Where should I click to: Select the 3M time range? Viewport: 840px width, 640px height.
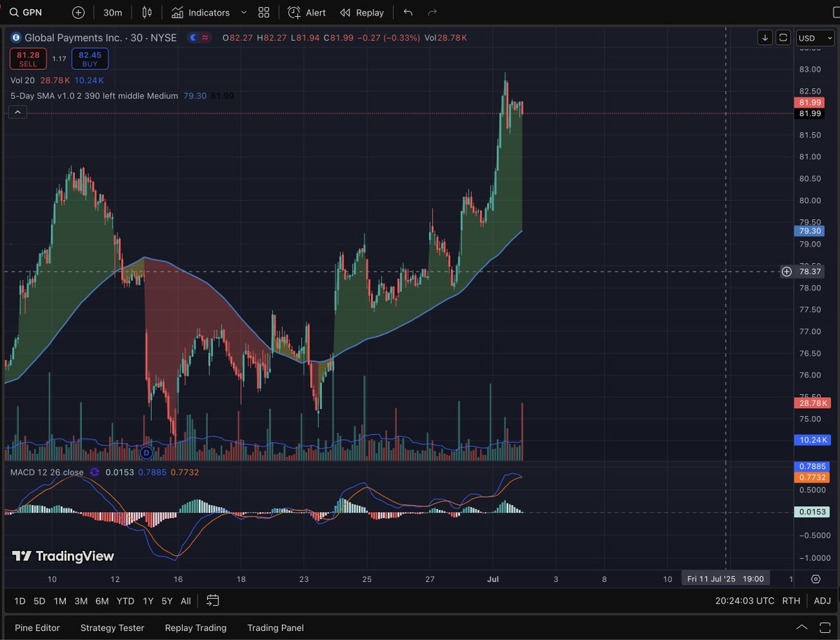tap(81, 601)
